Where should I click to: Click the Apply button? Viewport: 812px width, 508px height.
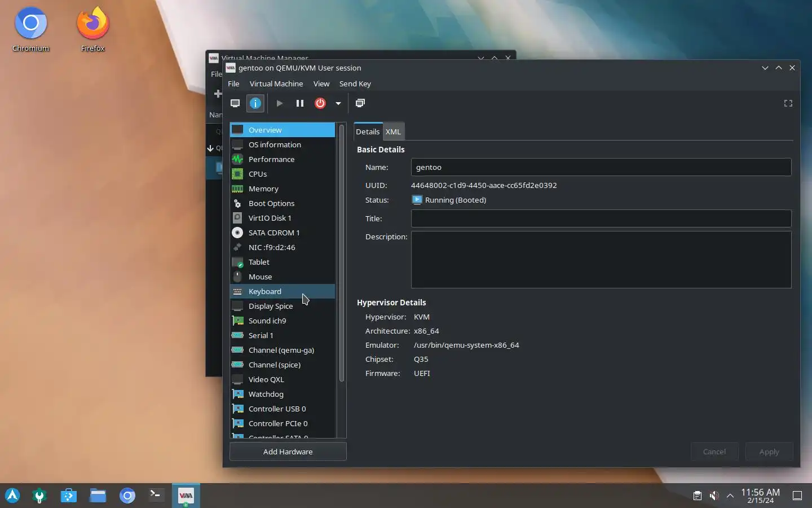click(769, 452)
